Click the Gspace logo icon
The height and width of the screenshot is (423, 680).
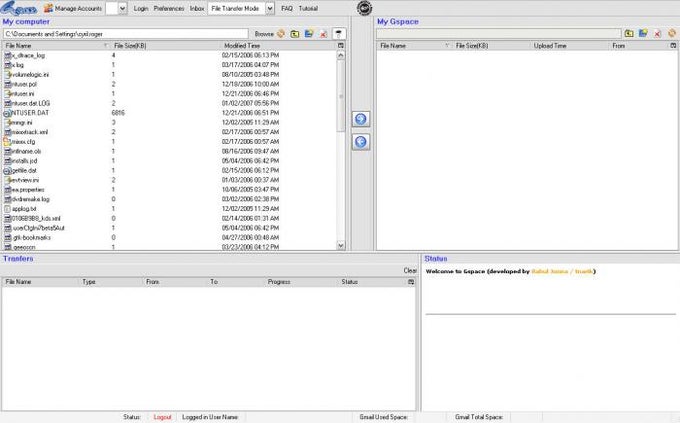(18, 8)
